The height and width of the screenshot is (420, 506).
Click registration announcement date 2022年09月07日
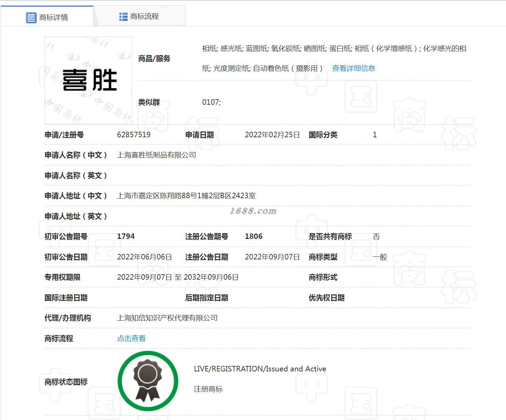coord(272,257)
